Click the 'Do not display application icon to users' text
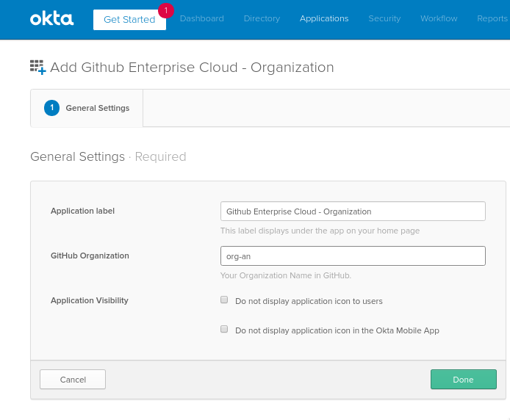Viewport: 510px width, 420px height. 309,301
